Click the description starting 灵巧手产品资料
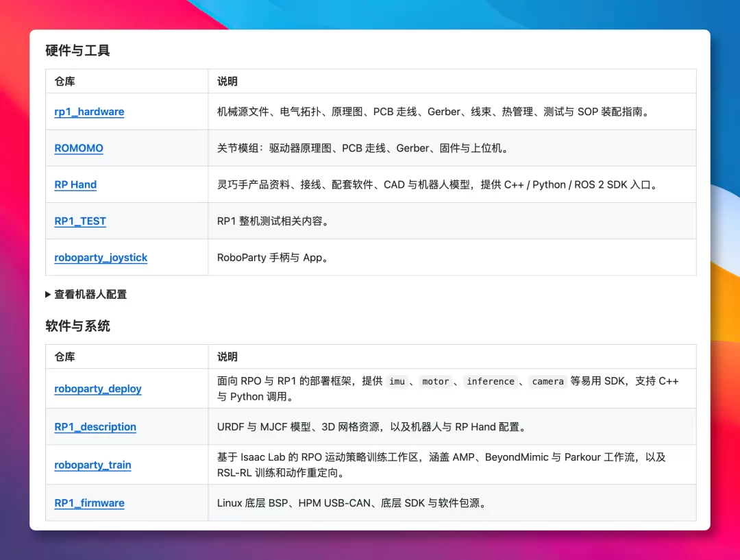This screenshot has height=560, width=740. point(438,184)
